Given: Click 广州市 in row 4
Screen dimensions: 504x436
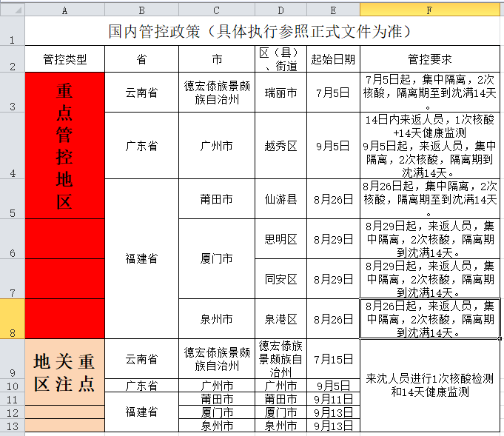Looking at the screenshot, I should [217, 145].
